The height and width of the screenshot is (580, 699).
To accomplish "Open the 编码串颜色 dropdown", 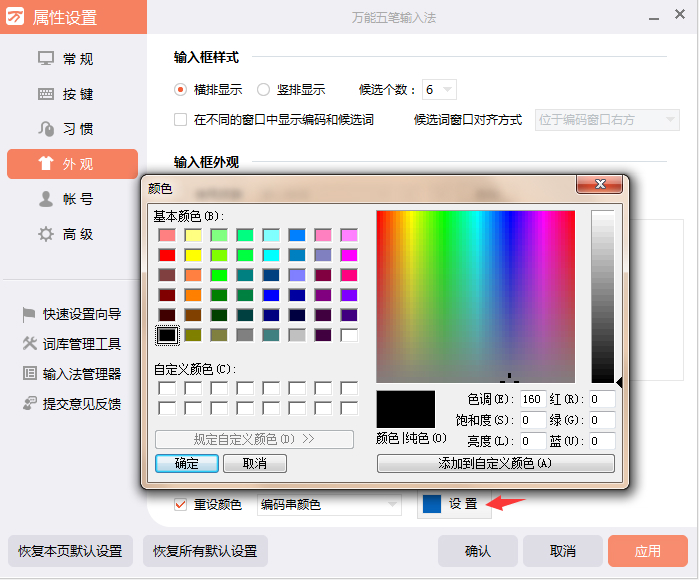I will pyautogui.click(x=329, y=505).
